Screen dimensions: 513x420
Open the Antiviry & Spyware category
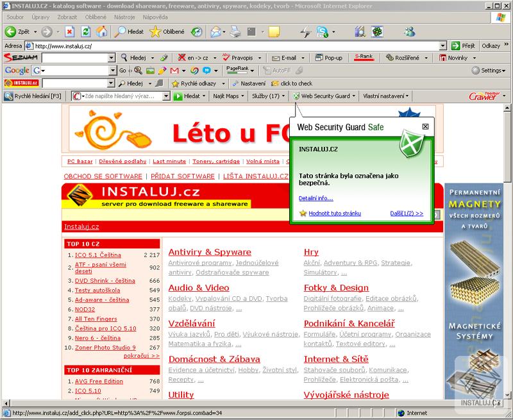pyautogui.click(x=210, y=252)
